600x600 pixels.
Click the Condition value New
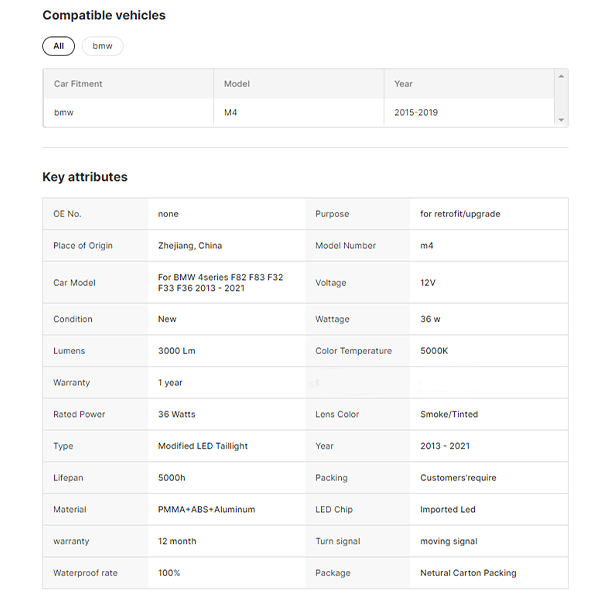tap(167, 319)
